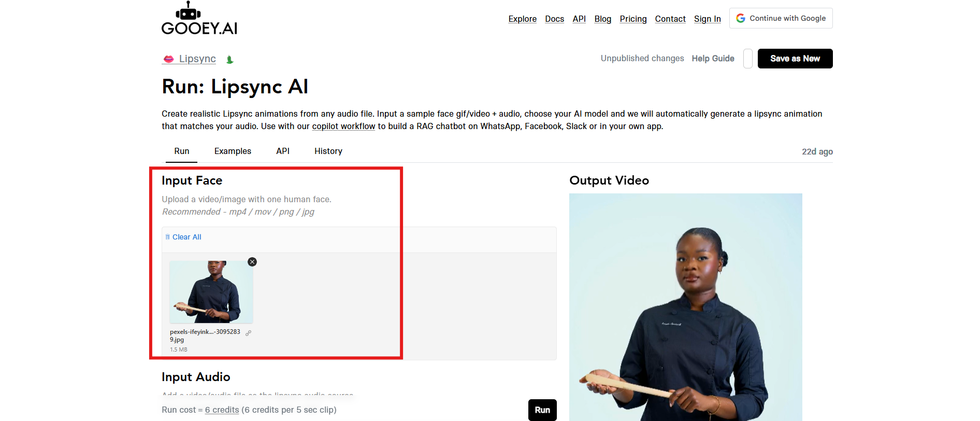Continue with Google sign-in
The height and width of the screenshot is (421, 980).
pyautogui.click(x=781, y=18)
